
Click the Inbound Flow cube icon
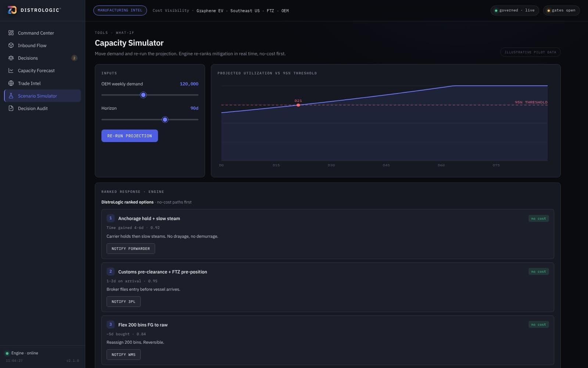point(11,45)
